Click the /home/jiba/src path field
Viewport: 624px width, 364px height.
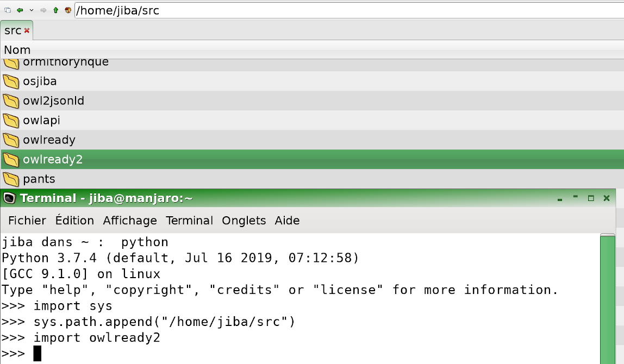point(349,10)
